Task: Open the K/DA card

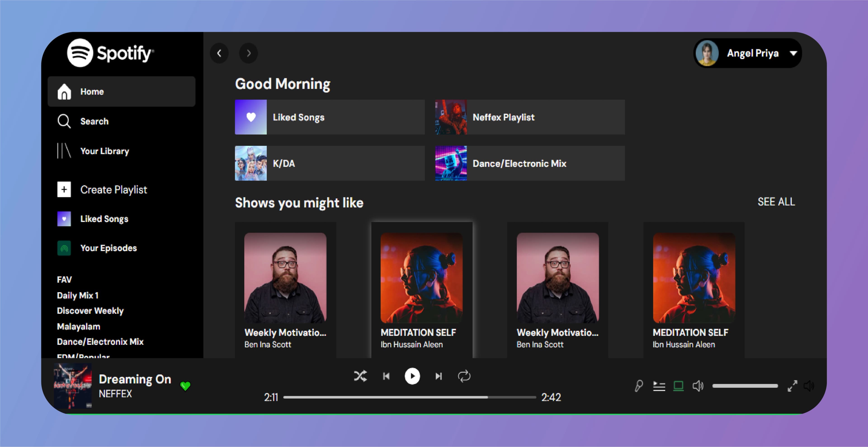Action: [x=330, y=163]
